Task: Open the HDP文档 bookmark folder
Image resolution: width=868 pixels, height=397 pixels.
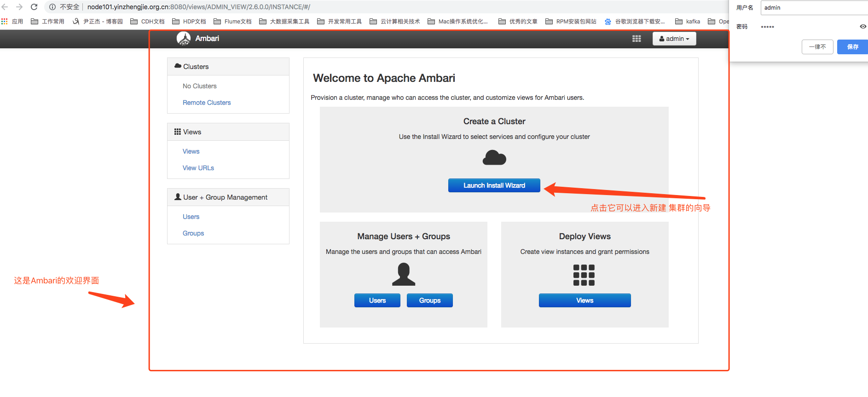Action: [189, 22]
